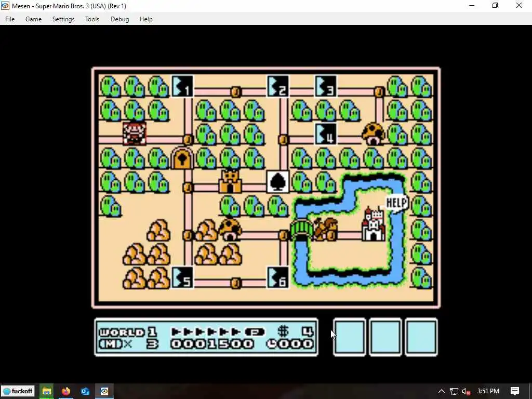Screen dimensions: 532x399
Task: Open the Help menu
Action: [x=146, y=19]
